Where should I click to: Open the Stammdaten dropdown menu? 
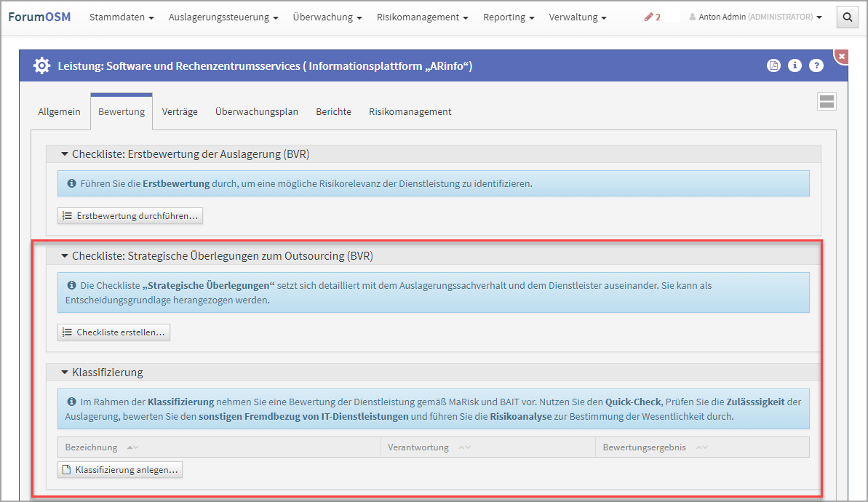tap(121, 17)
